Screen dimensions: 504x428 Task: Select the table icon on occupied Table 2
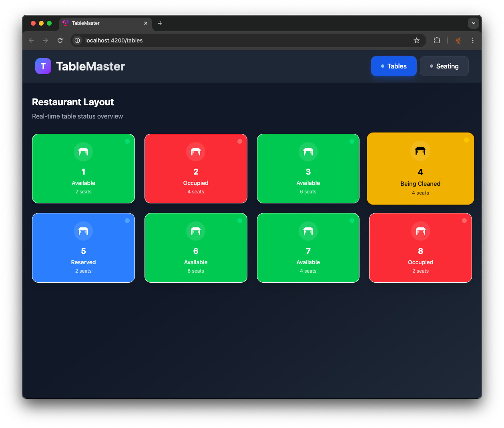coord(196,152)
